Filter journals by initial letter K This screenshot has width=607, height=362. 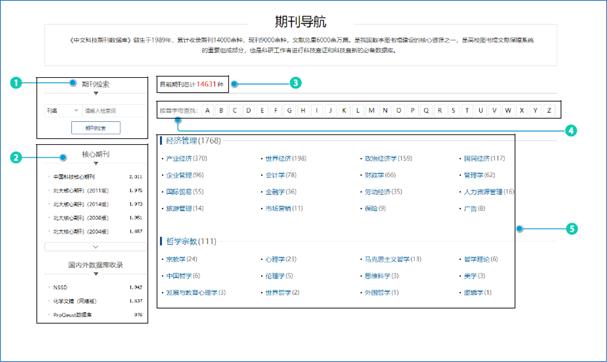344,110
